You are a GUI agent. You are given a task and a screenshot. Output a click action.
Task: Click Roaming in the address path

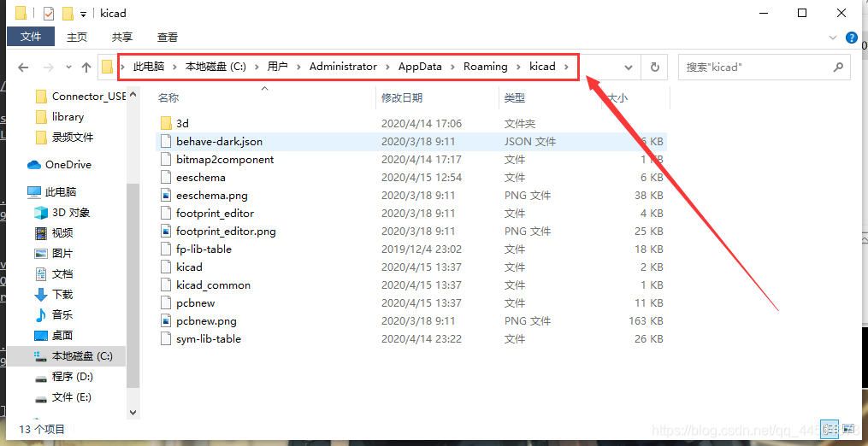(486, 67)
